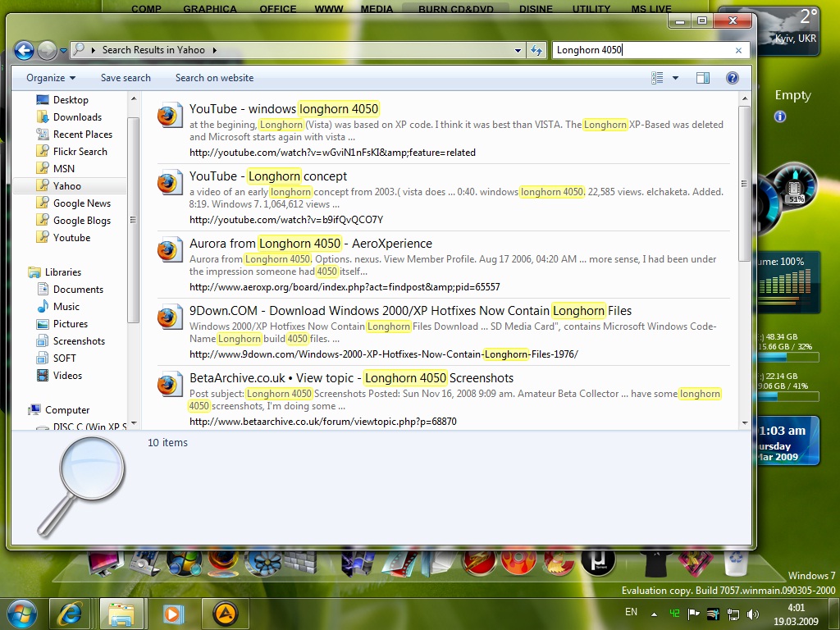Select Computer in navigation pane

point(66,410)
